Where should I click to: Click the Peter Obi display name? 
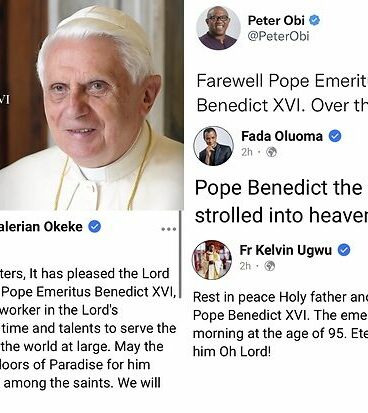276,20
